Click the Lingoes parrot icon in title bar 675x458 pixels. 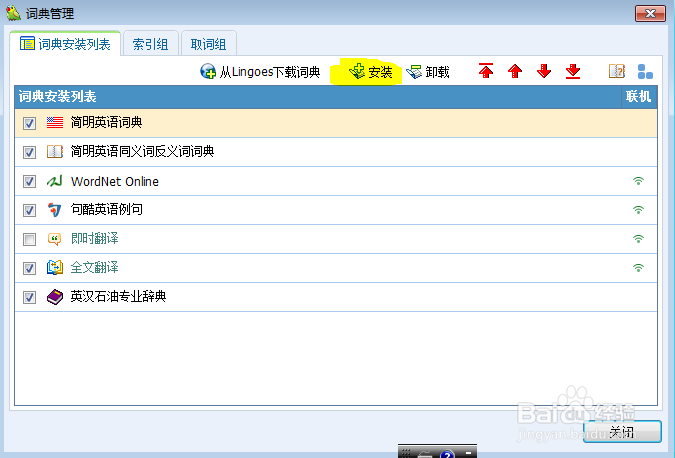(13, 13)
